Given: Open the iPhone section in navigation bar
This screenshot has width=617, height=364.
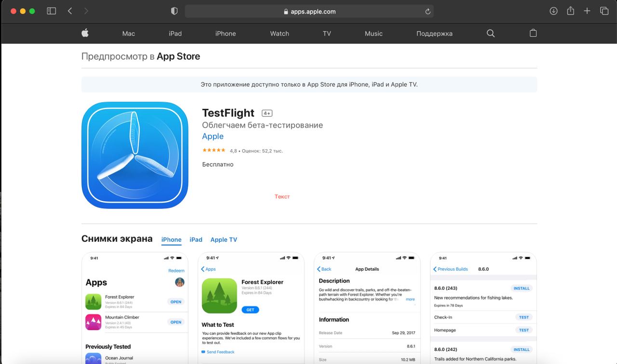Looking at the screenshot, I should pyautogui.click(x=226, y=33).
